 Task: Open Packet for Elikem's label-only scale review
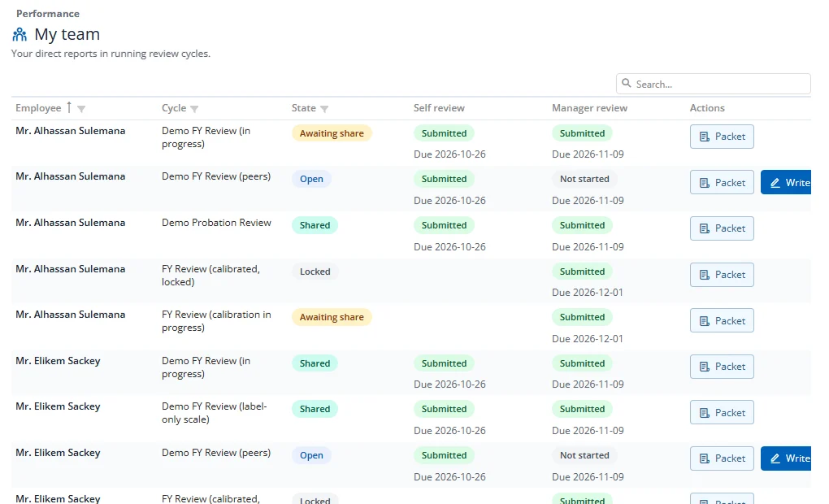coord(722,412)
